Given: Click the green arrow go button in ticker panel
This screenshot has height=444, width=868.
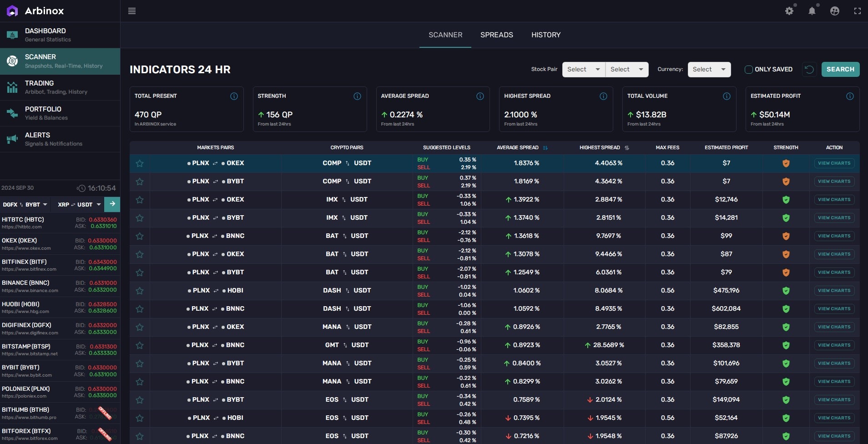Looking at the screenshot, I should click(x=112, y=204).
